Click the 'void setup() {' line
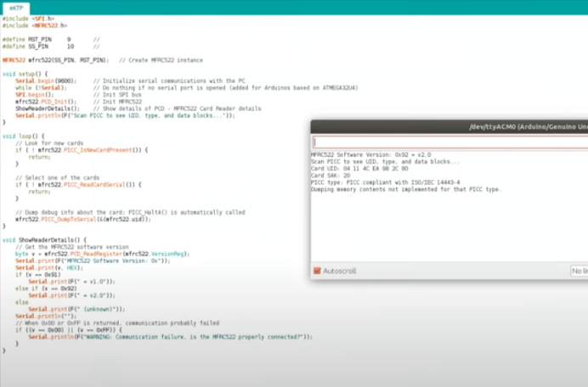 25,74
